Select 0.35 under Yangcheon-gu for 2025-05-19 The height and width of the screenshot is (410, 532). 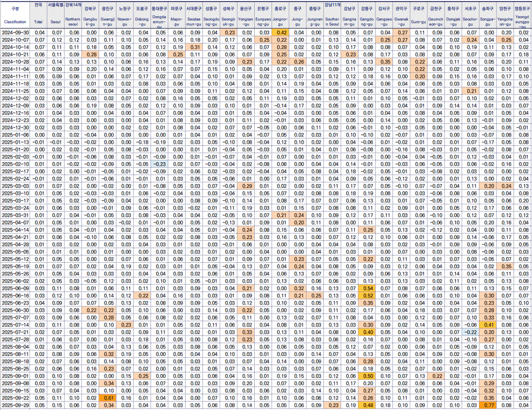point(505,266)
